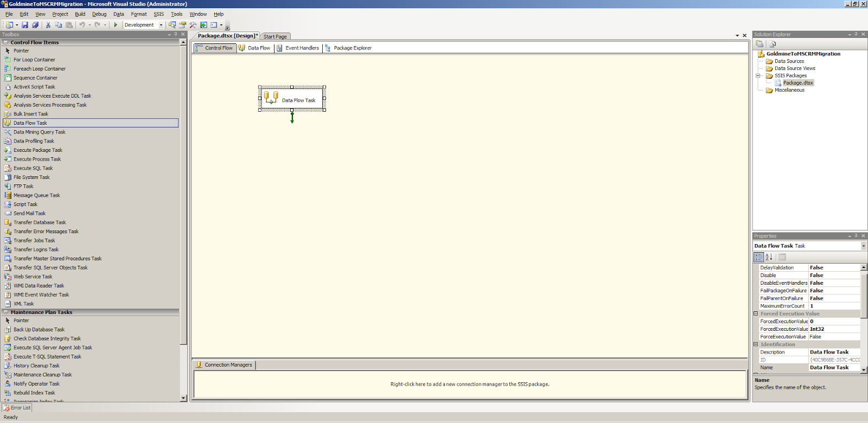This screenshot has width=868, height=423.
Task: Select the XML Task toolbox item
Action: (91, 304)
